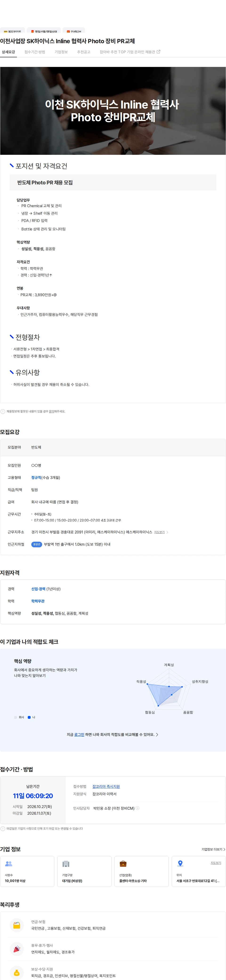Click the deadline date 2026.11.07(토)
The image size is (226, 980).
[x=39, y=813]
